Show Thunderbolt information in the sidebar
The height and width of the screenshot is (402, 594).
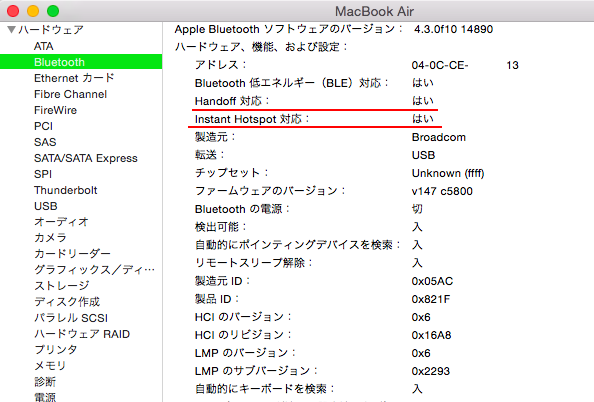click(x=66, y=190)
